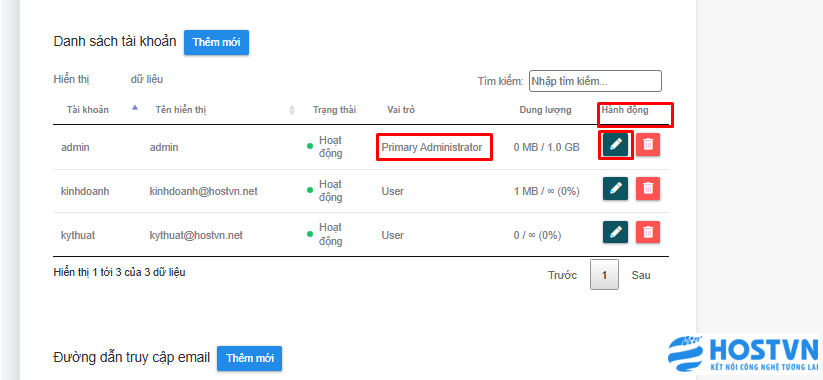Click the Dung lượng column header

point(545,110)
